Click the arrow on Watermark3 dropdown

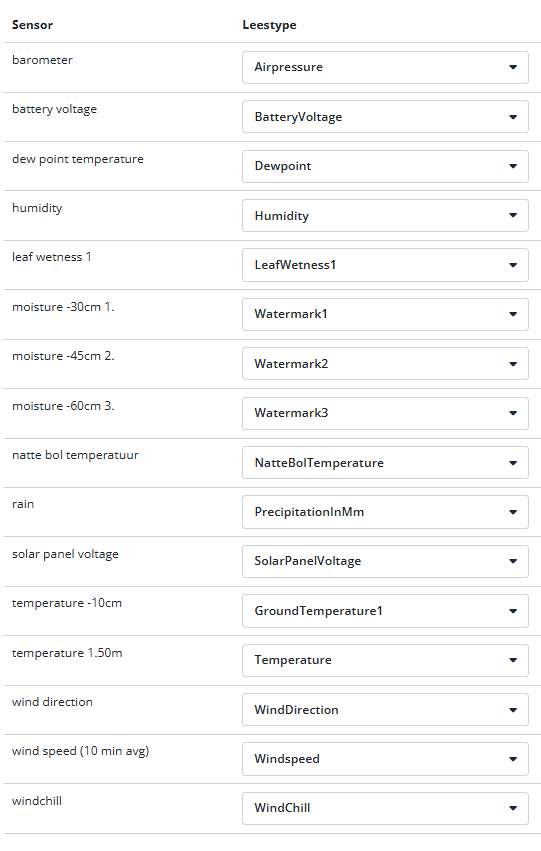[x=513, y=413]
